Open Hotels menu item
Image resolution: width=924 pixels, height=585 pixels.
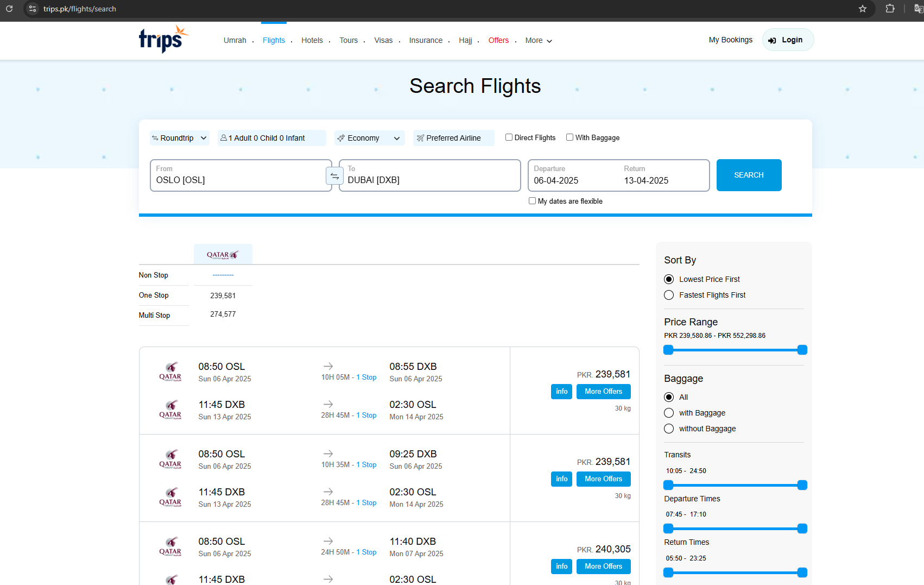[x=312, y=40]
